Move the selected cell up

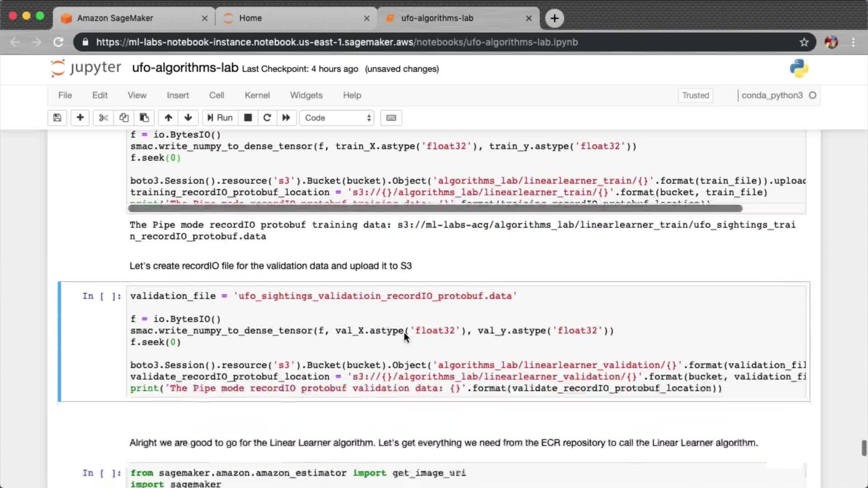168,118
